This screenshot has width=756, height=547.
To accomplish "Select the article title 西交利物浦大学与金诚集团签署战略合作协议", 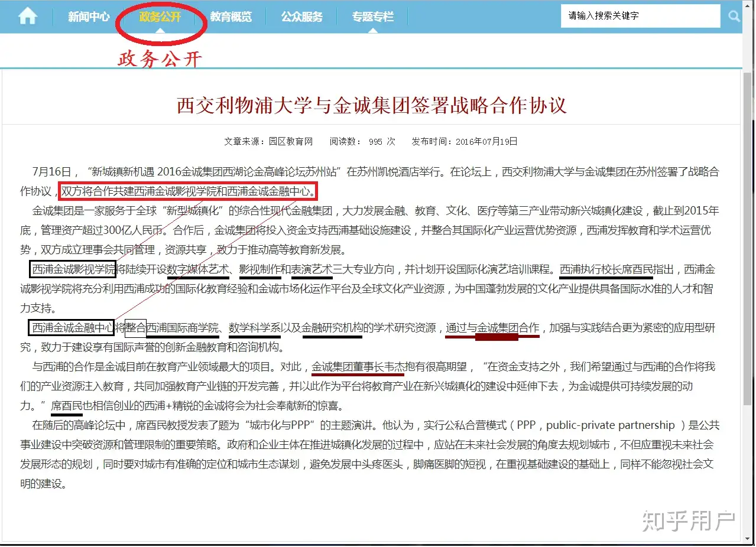I will point(372,105).
